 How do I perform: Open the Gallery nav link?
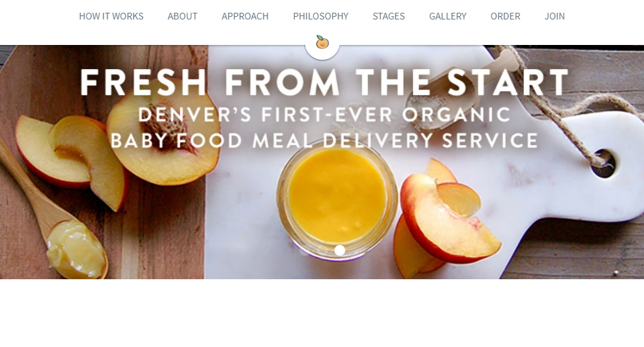click(448, 16)
